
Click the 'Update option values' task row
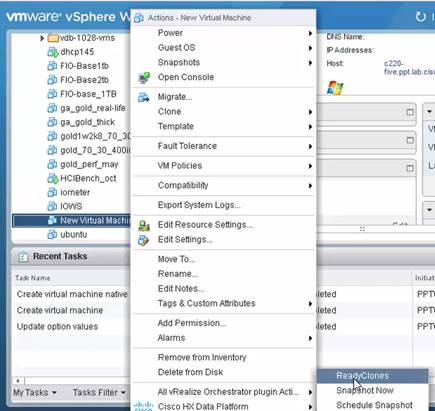(72, 327)
